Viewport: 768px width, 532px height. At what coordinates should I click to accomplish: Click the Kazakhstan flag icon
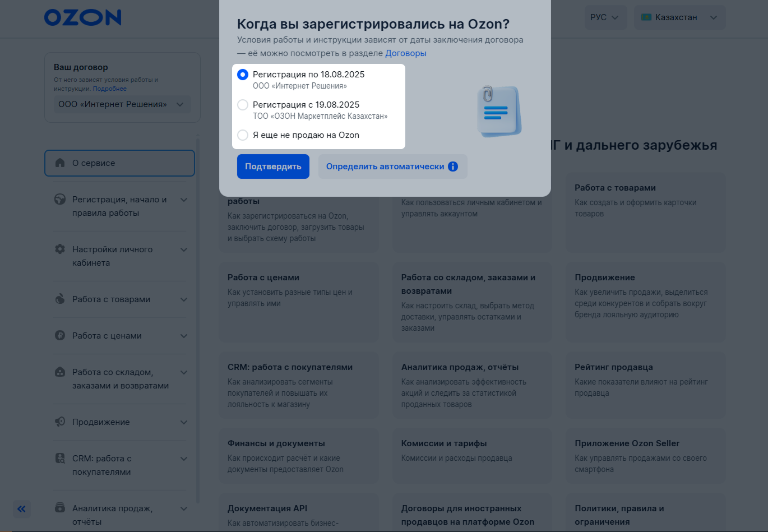pos(646,17)
